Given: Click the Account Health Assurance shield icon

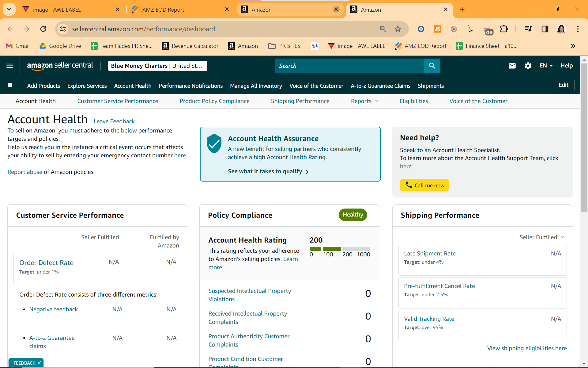Looking at the screenshot, I should [214, 144].
